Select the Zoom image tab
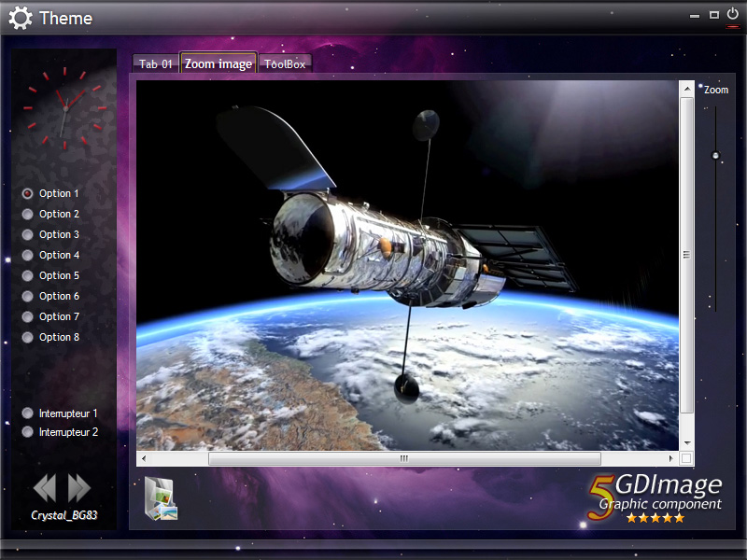The height and width of the screenshot is (560, 747). coord(218,63)
